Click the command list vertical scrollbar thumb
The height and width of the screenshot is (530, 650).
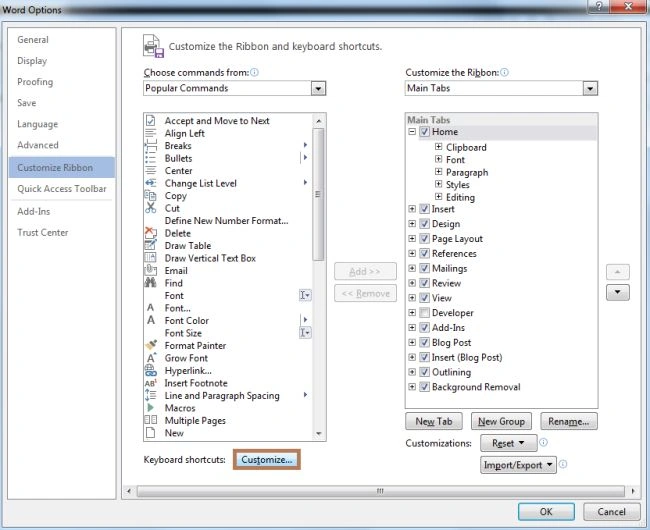pos(318,194)
